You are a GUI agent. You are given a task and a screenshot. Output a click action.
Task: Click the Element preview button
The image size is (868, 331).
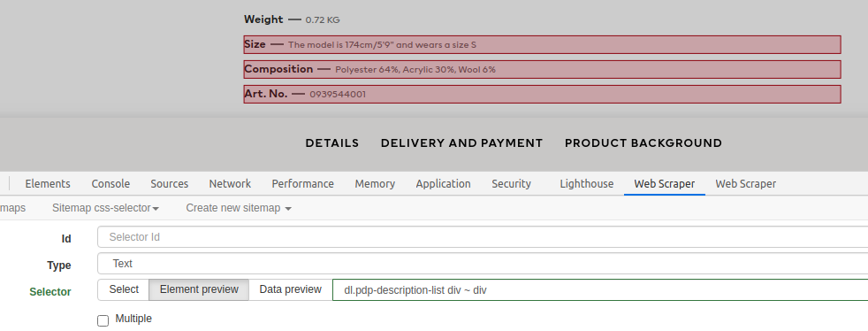[x=199, y=289]
